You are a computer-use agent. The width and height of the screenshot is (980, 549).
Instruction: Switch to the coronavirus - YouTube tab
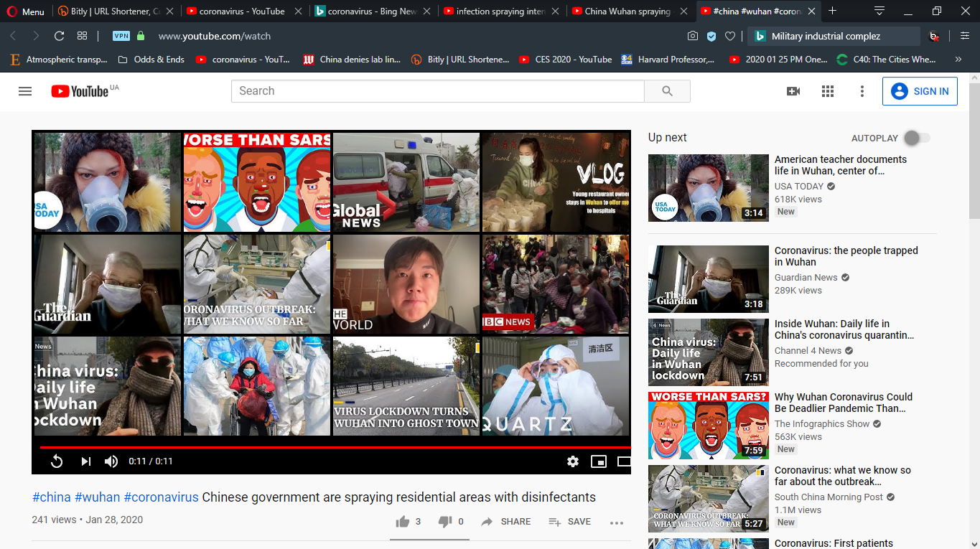pos(243,11)
